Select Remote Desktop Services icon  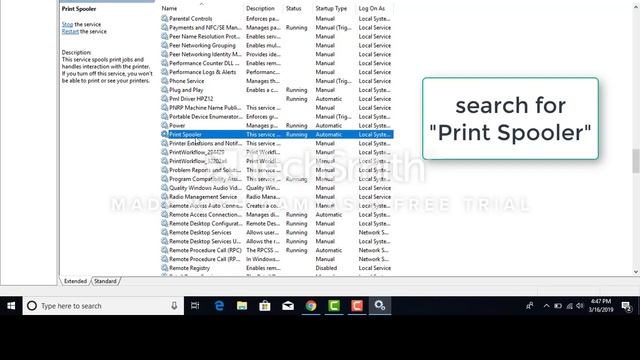point(164,232)
